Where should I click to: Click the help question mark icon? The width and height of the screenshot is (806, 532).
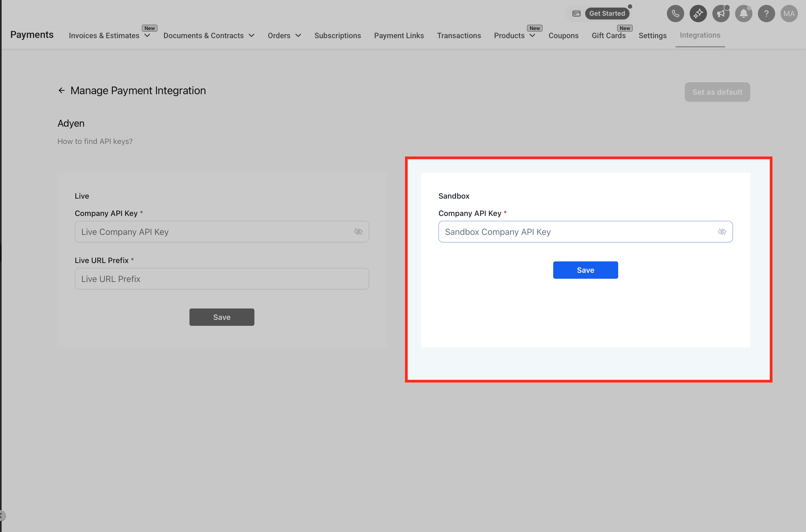tap(766, 14)
